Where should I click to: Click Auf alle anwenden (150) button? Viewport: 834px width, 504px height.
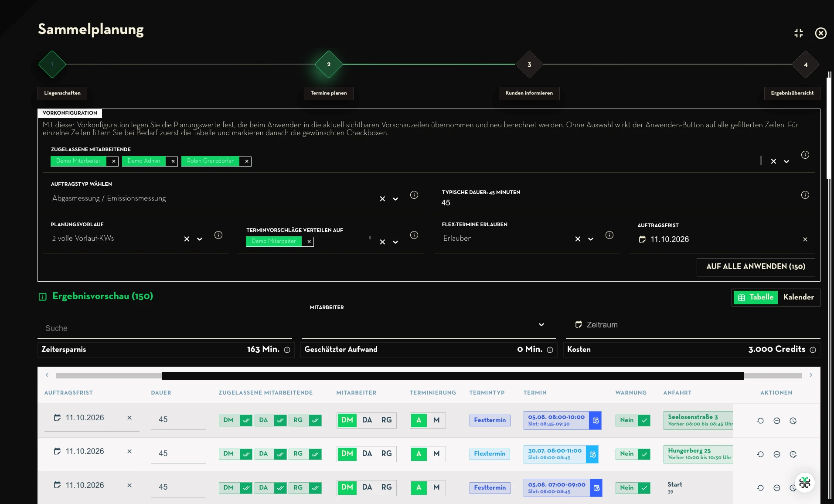click(756, 267)
